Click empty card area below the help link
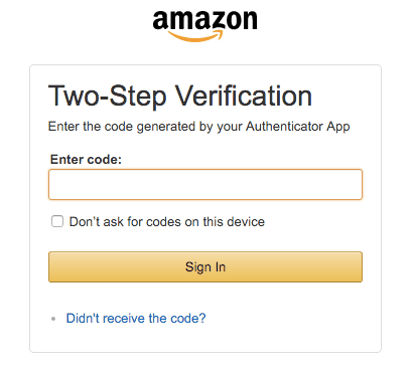The width and height of the screenshot is (414, 378). click(x=205, y=339)
